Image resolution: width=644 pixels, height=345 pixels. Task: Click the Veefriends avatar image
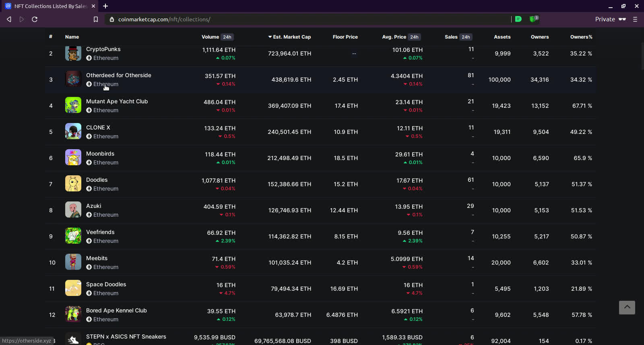coord(73,236)
